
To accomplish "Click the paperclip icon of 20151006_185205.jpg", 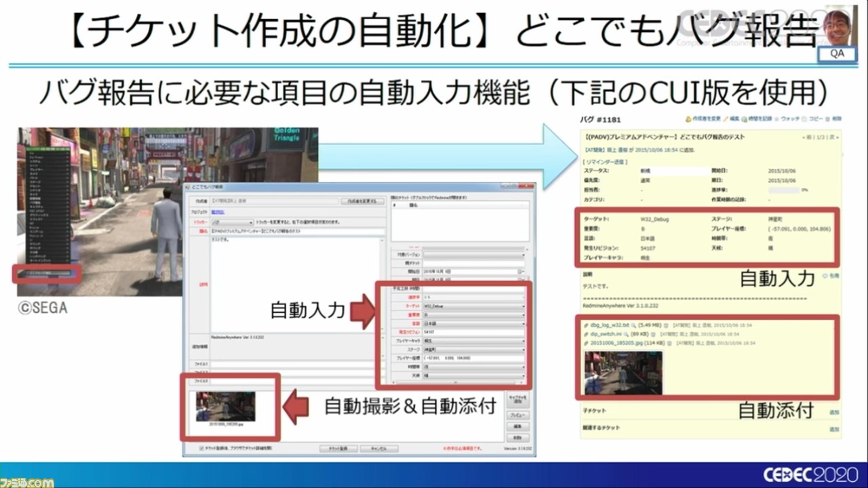I will [585, 342].
